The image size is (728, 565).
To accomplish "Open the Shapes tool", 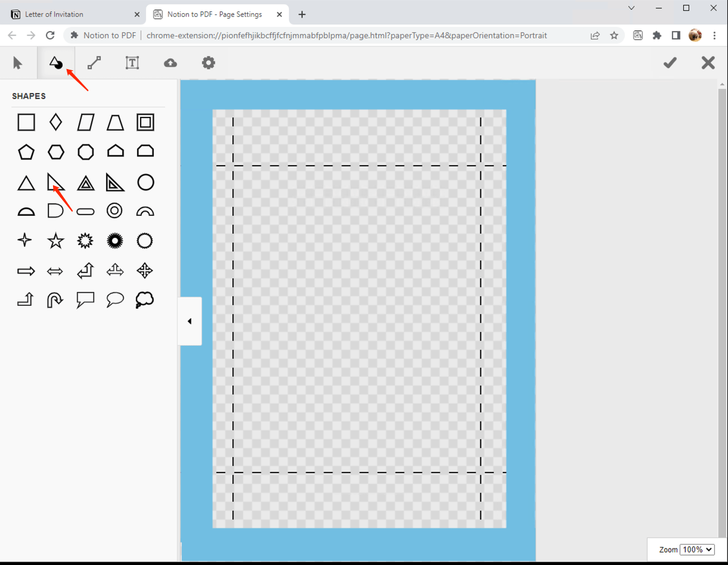I will pyautogui.click(x=55, y=63).
